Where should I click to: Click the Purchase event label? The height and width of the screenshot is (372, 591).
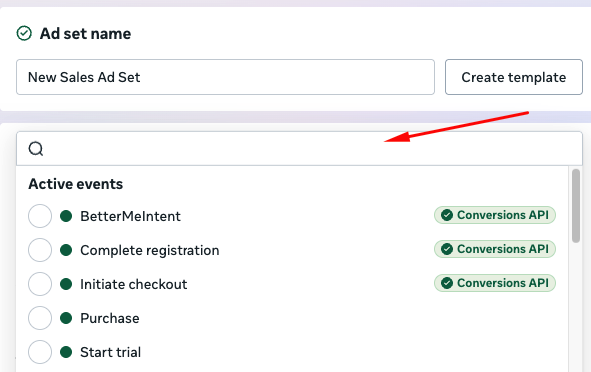coord(110,318)
